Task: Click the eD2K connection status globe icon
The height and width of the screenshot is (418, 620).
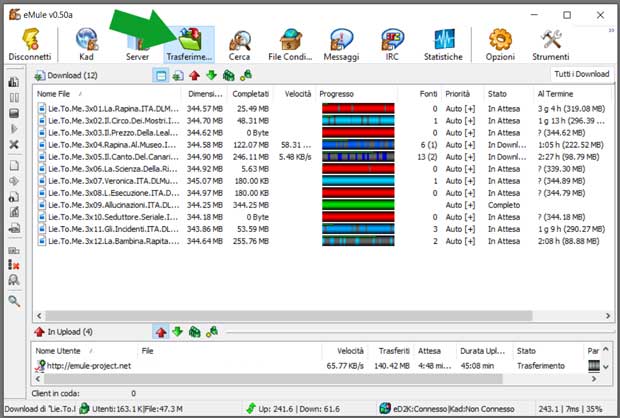Action: [x=385, y=408]
